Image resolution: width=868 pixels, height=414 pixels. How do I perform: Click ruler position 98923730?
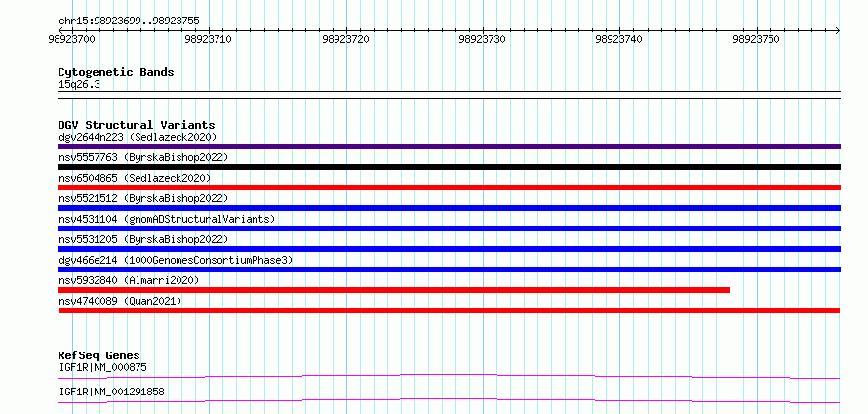[x=483, y=39]
